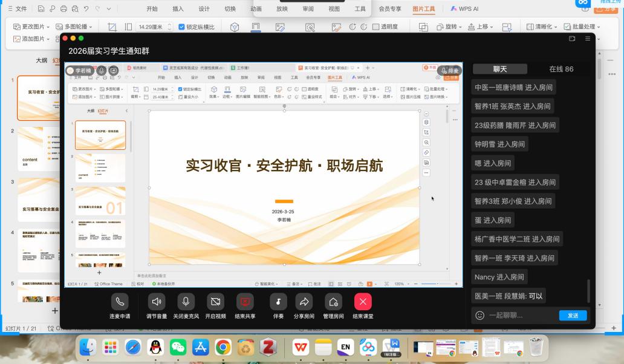Click the 分享房间 share icon
This screenshot has height=364, width=624.
(304, 302)
